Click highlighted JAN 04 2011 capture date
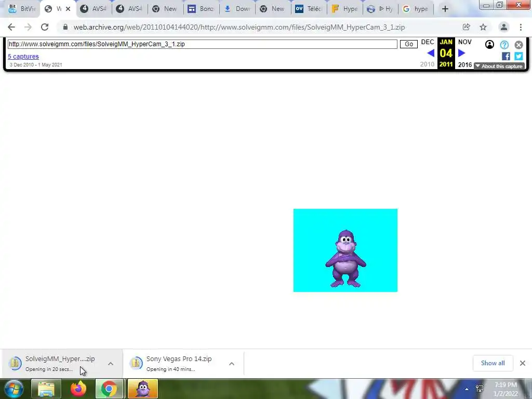The image size is (532, 399). click(x=446, y=53)
